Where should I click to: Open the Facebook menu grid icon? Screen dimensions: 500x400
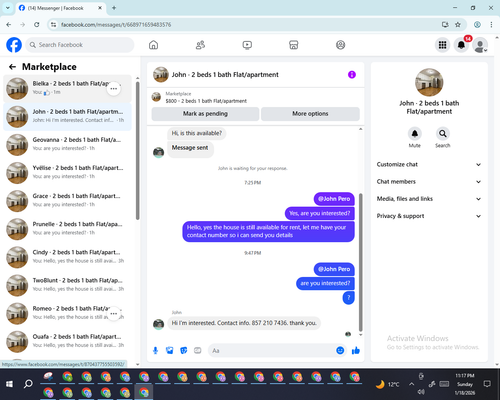coord(442,45)
